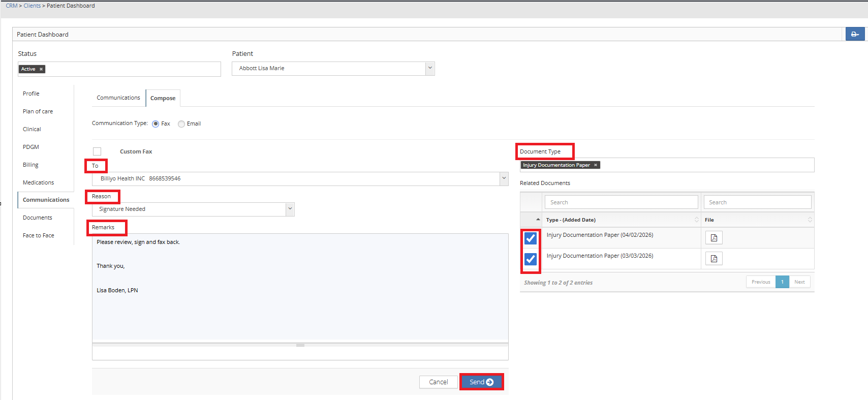The image size is (868, 400).
Task: Click the Cancel button
Action: tap(438, 382)
